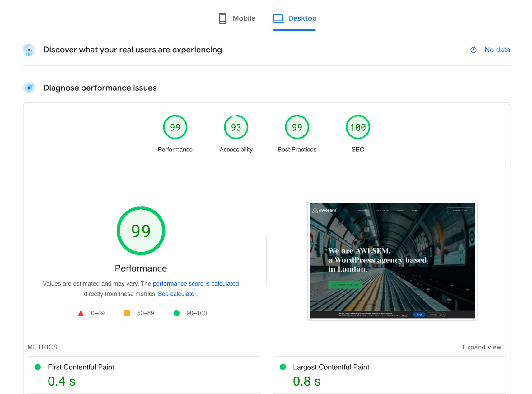Click the diagnose performance radar icon
Viewport: 532px width, 394px height.
pyautogui.click(x=29, y=88)
